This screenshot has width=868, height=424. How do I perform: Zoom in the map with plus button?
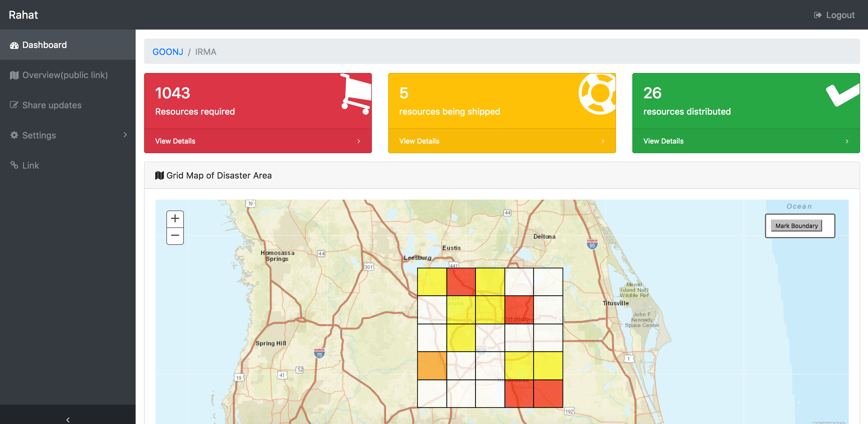click(x=175, y=219)
